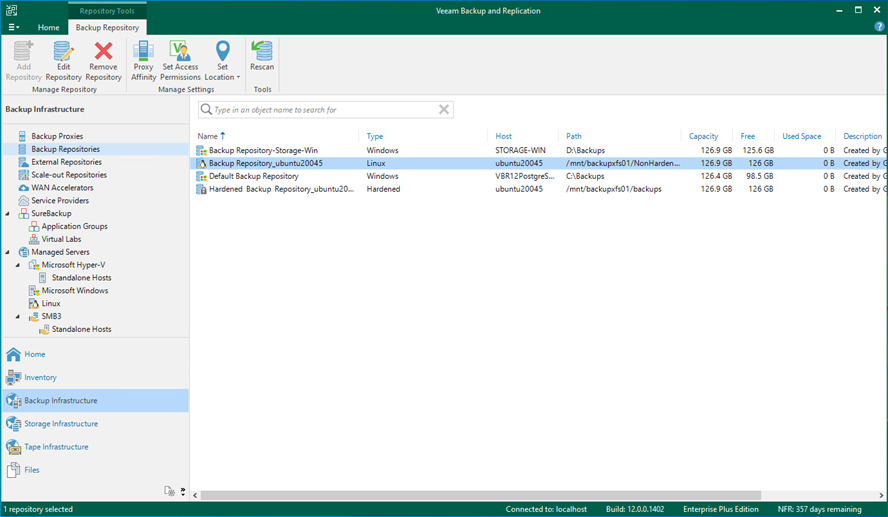Open External Repositories in the tree
Screen dimensions: 888x517
click(x=66, y=162)
